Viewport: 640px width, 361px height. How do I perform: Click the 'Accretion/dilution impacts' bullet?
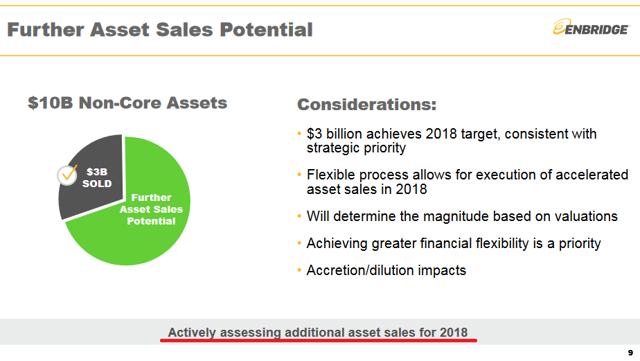pos(386,270)
